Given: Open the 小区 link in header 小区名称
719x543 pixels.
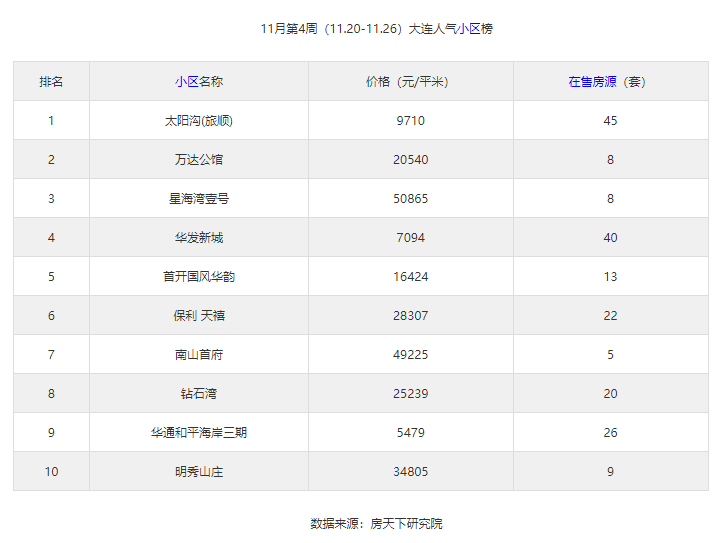Looking at the screenshot, I should coord(187,82).
